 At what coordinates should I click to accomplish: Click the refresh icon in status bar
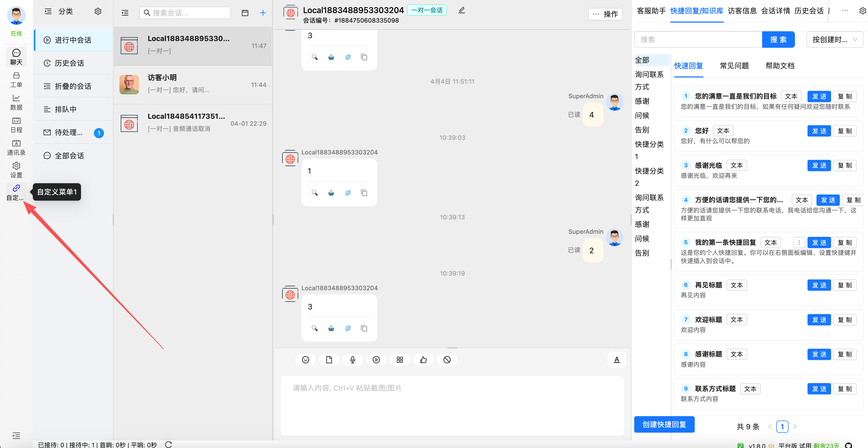point(168,444)
